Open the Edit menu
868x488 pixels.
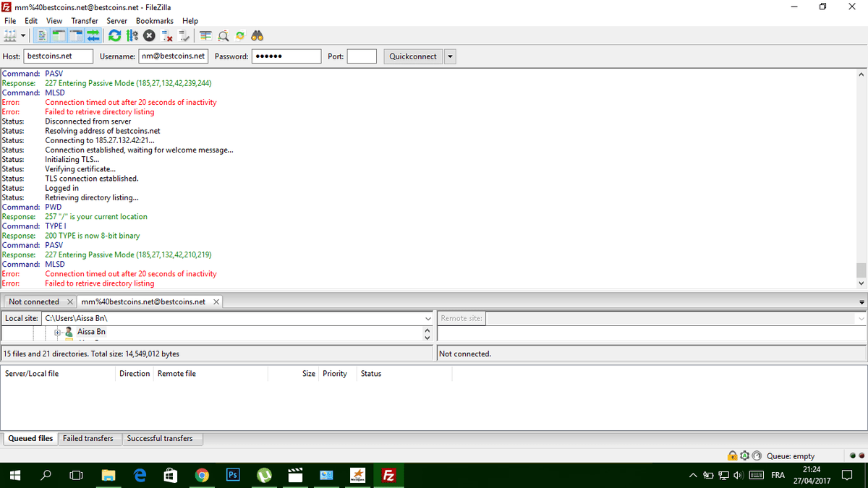(x=31, y=21)
